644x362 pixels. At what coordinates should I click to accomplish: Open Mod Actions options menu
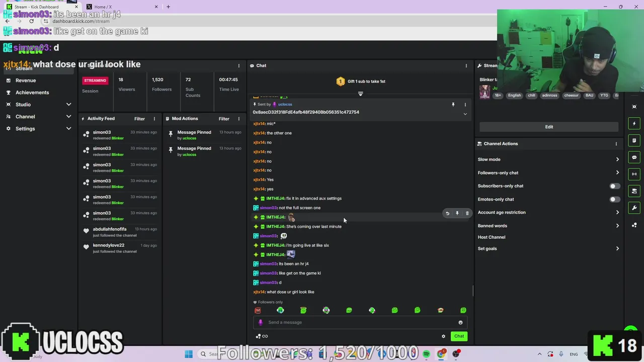click(x=239, y=119)
